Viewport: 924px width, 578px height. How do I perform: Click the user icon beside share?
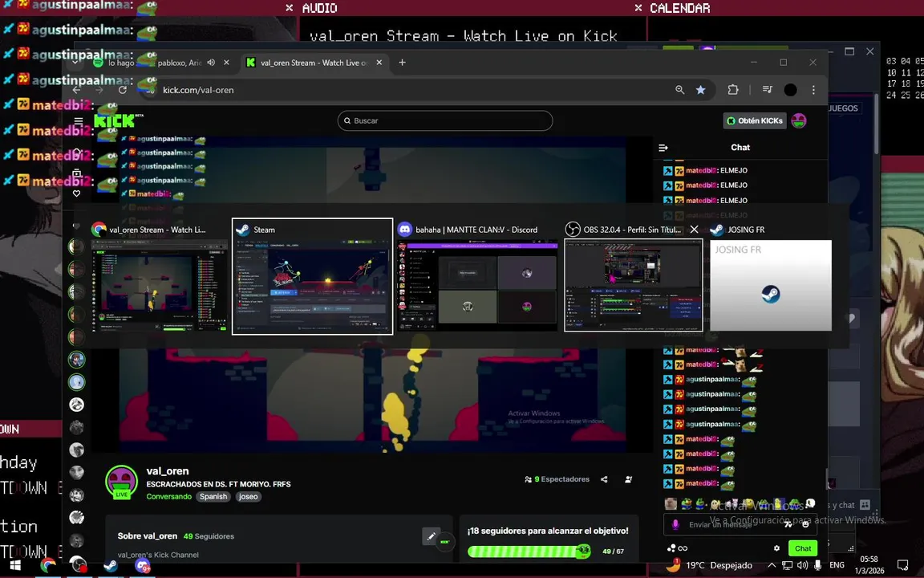pos(628,479)
